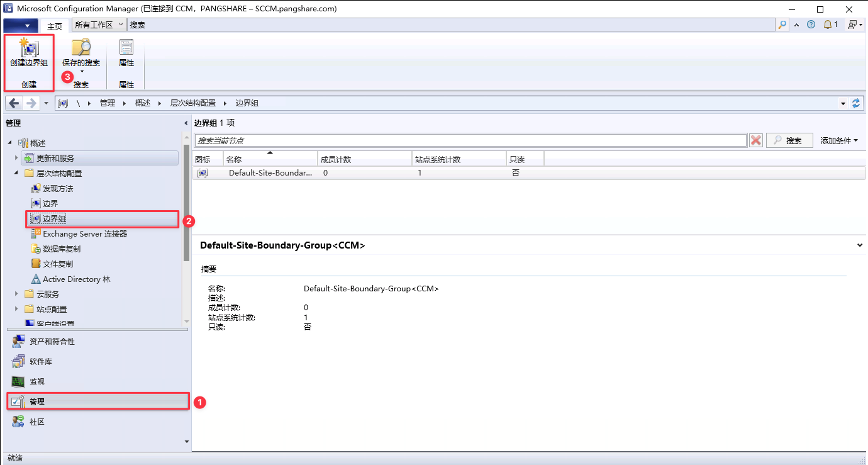Expand the 站点配置 tree node
Viewport: 868px width, 465px height.
(x=16, y=309)
